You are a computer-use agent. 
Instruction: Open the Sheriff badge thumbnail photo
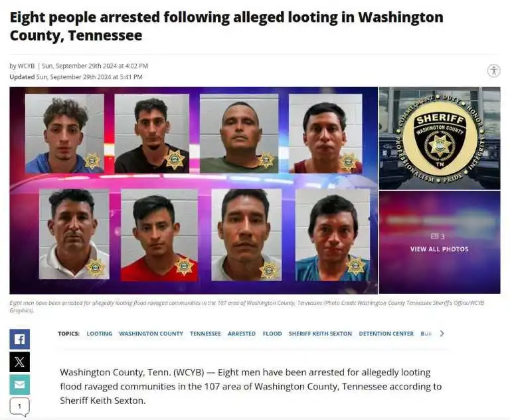pyautogui.click(x=440, y=138)
